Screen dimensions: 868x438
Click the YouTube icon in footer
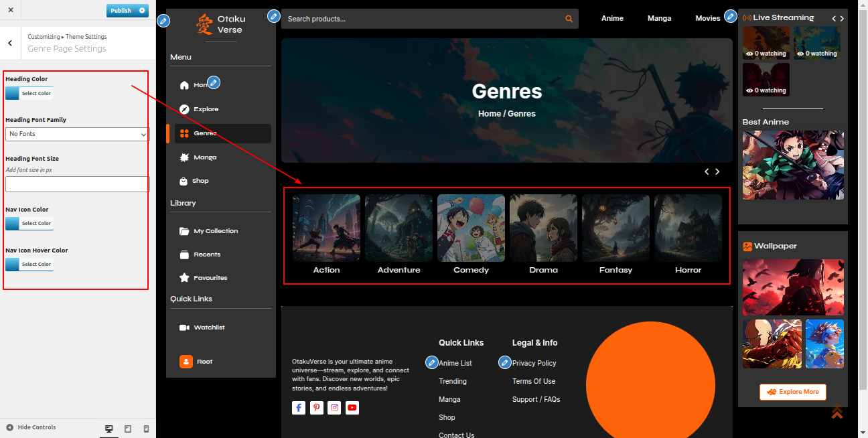point(352,407)
